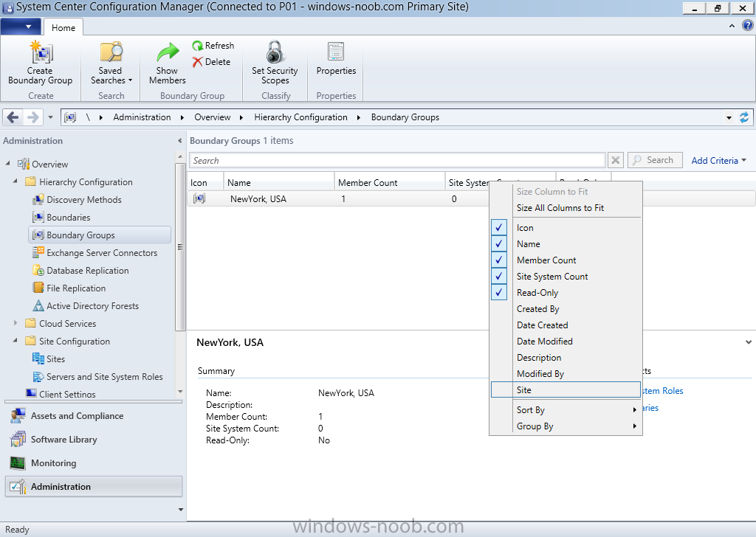Select the NewYork, USA row icon

(x=199, y=198)
